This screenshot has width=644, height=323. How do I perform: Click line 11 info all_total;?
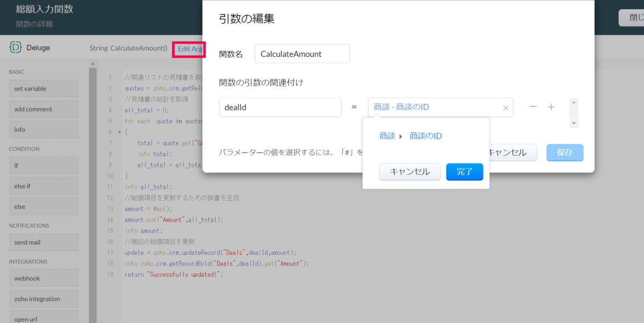pyautogui.click(x=148, y=187)
